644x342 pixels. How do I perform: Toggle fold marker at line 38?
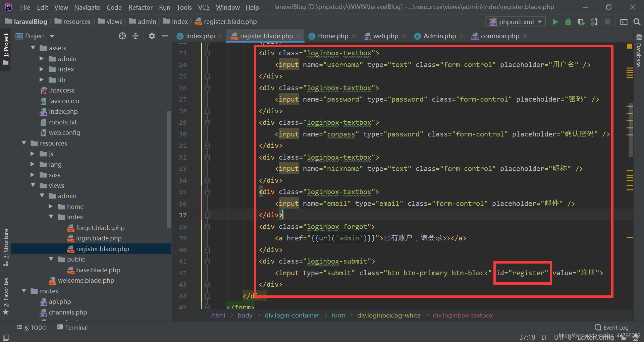(x=207, y=227)
